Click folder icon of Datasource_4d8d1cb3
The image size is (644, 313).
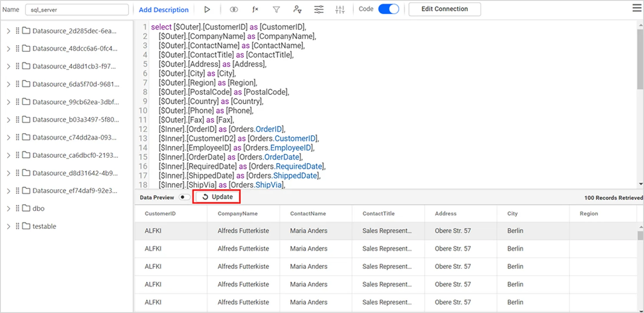point(26,66)
